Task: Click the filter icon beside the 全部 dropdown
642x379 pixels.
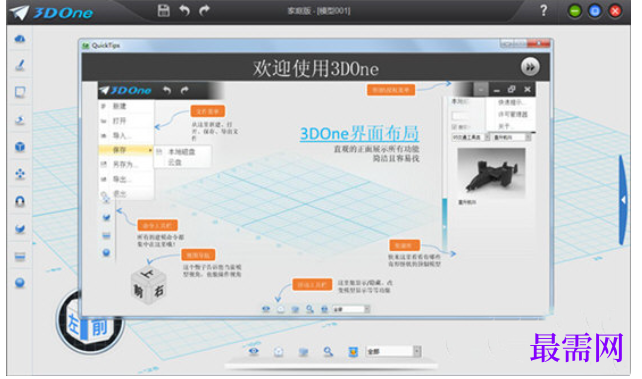Action: 353,352
